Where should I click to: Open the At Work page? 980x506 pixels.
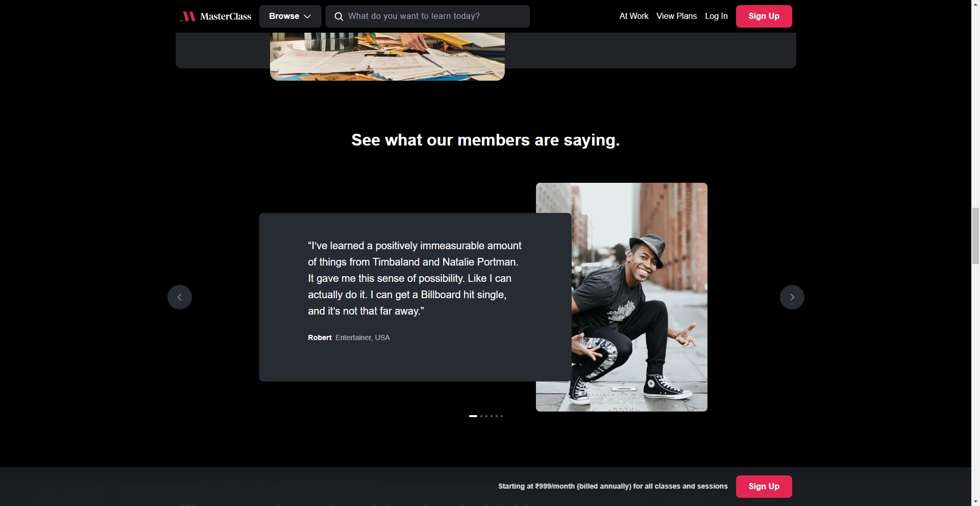(x=634, y=16)
